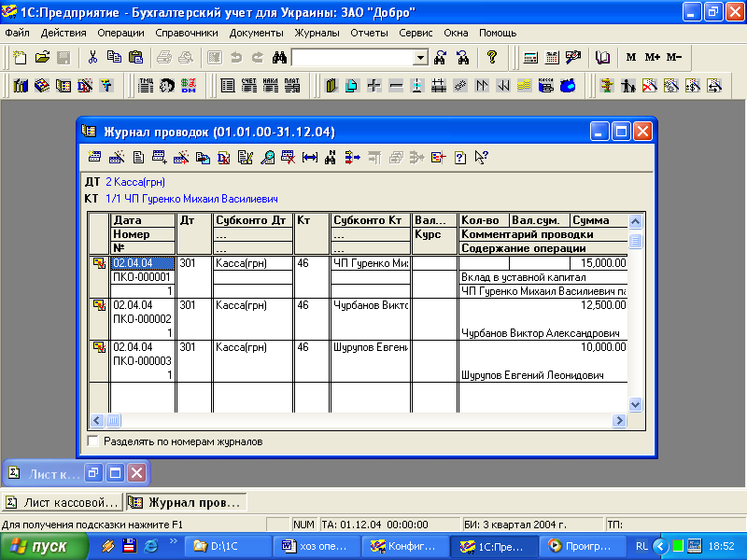
Task: Click journal horizontal scrollbar right arrow
Action: [x=619, y=421]
